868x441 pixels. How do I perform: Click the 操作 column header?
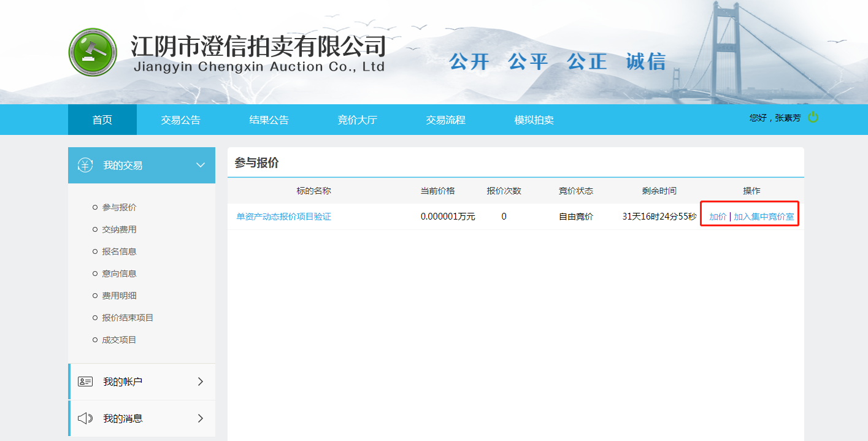(751, 191)
